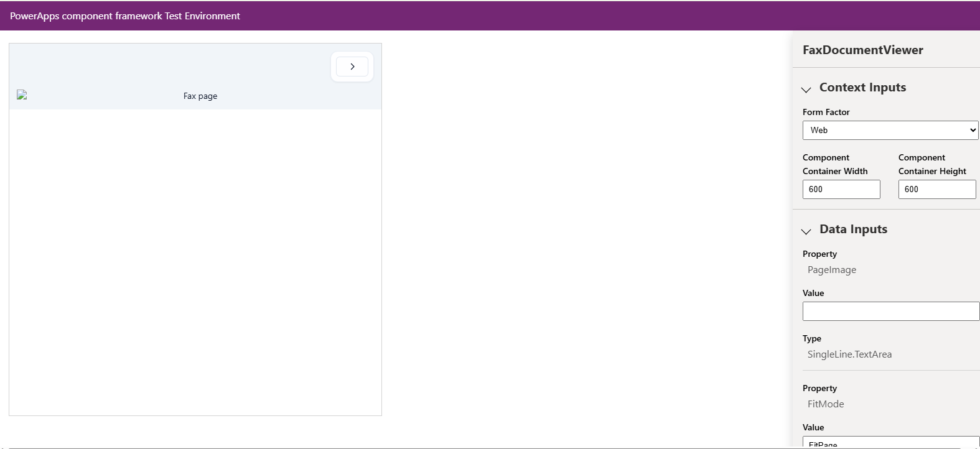Image resolution: width=980 pixels, height=449 pixels.
Task: Click the PageImage Value text field
Action: (x=891, y=311)
